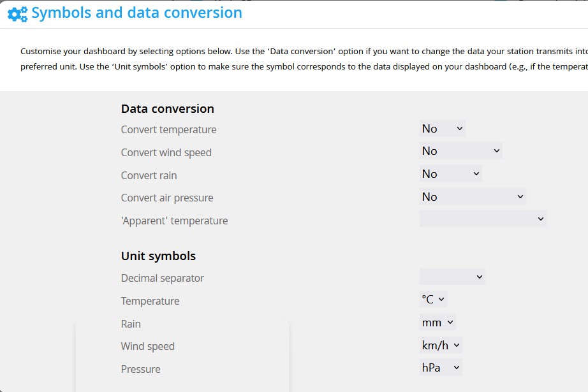Open the Pressure unit symbol dropdown

(441, 368)
